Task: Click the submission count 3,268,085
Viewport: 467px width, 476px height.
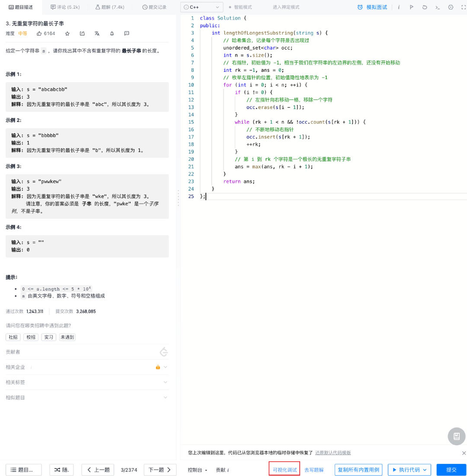Action: pyautogui.click(x=86, y=311)
